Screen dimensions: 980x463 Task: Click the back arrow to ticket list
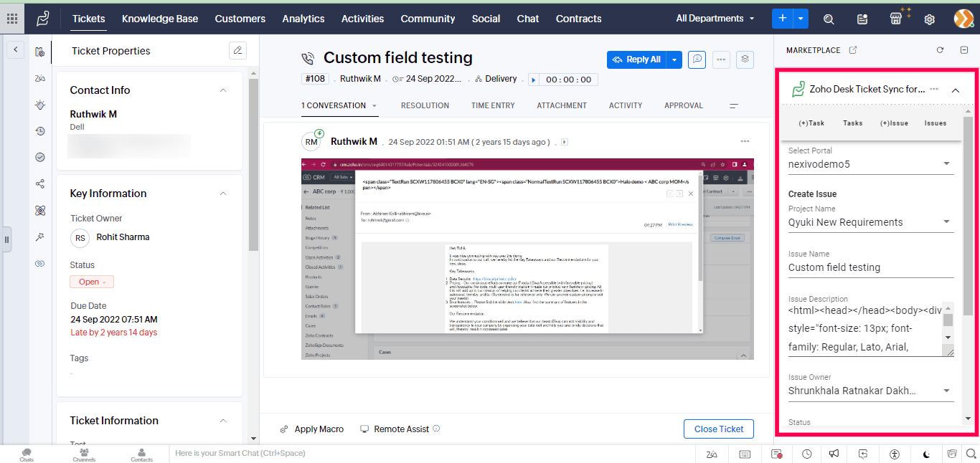pos(16,50)
